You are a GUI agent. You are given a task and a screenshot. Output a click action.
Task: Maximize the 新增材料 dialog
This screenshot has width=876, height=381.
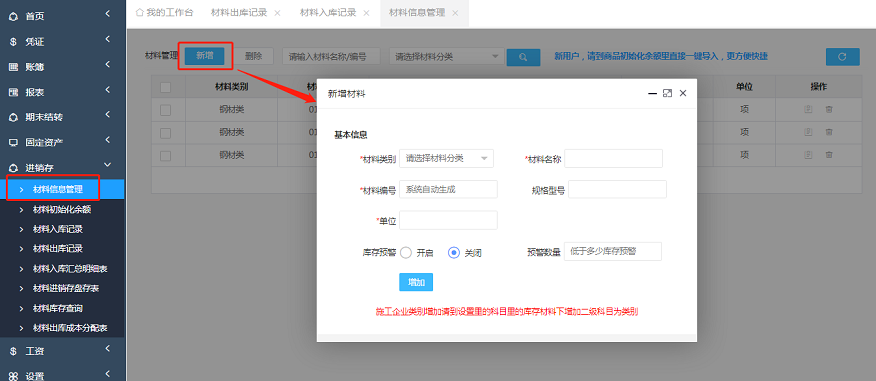667,93
